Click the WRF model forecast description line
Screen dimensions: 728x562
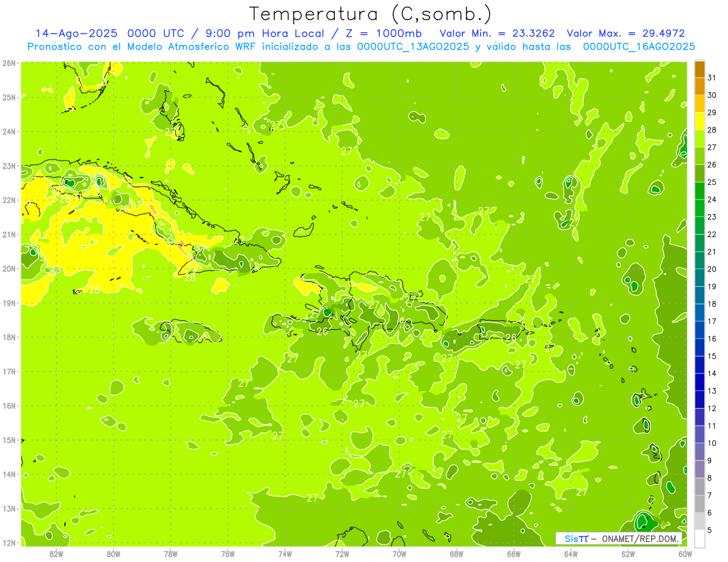point(361,47)
